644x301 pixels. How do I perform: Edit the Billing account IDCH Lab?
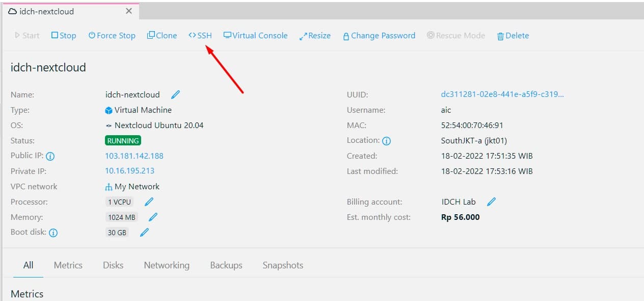tap(491, 202)
